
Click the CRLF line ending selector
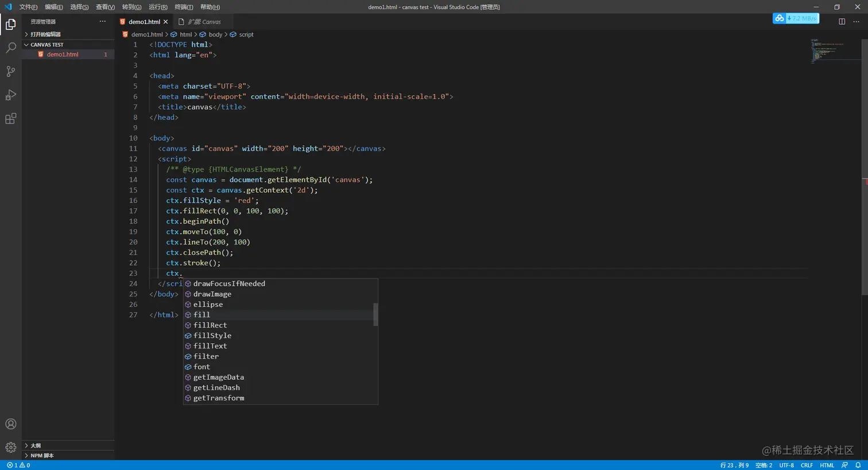pyautogui.click(x=807, y=465)
